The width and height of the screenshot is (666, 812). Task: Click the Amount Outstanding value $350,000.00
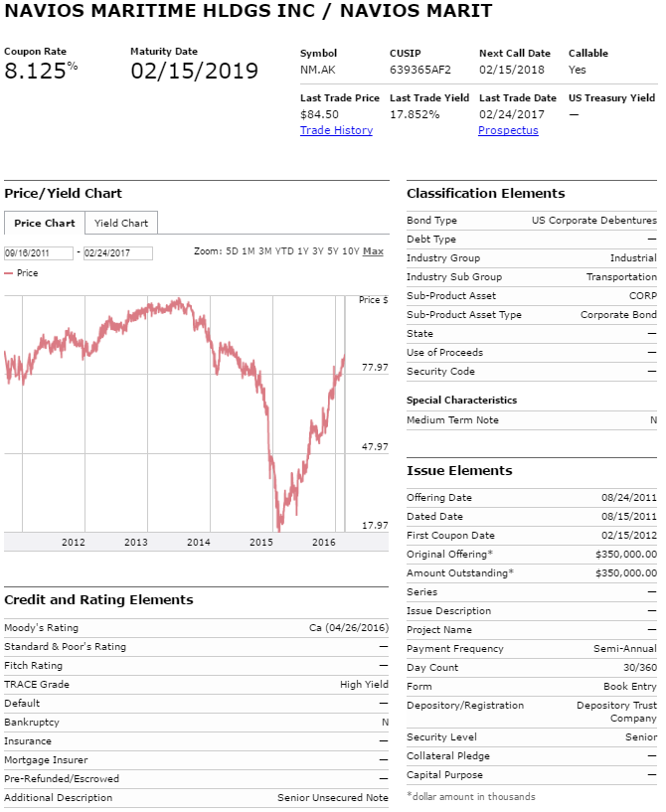point(626,573)
